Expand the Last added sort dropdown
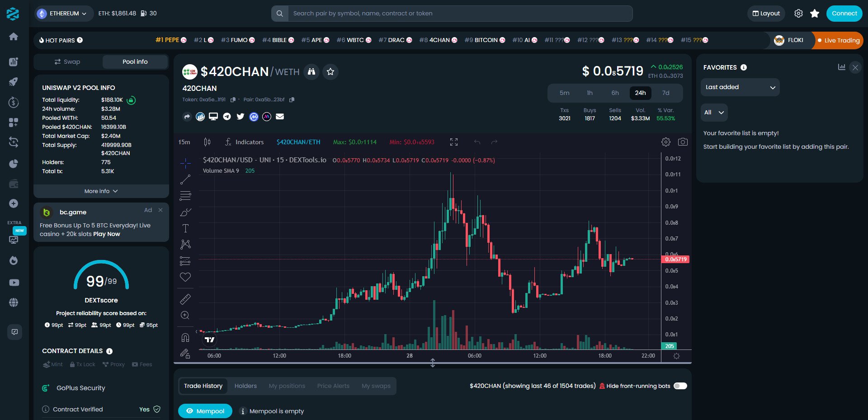Image resolution: width=868 pixels, height=420 pixels. (740, 87)
